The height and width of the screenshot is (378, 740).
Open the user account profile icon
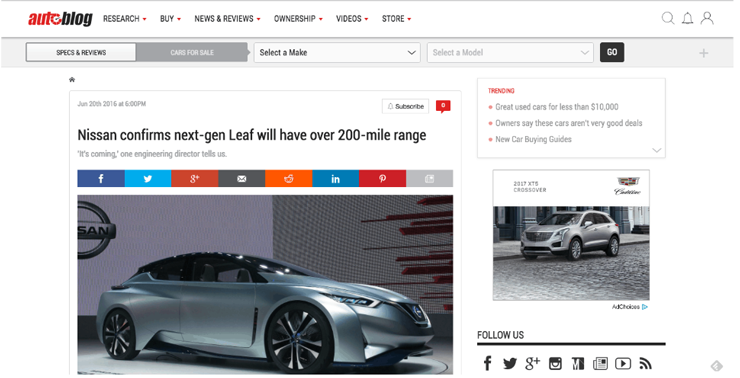coord(707,19)
